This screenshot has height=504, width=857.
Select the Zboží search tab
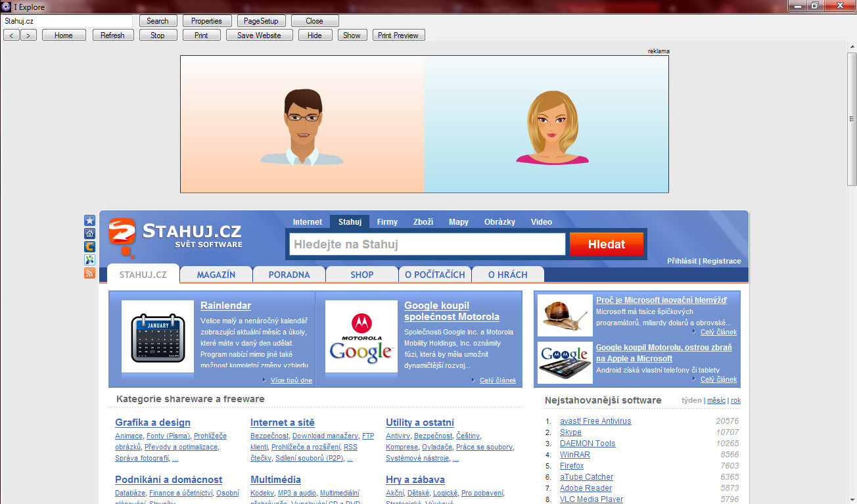(423, 222)
